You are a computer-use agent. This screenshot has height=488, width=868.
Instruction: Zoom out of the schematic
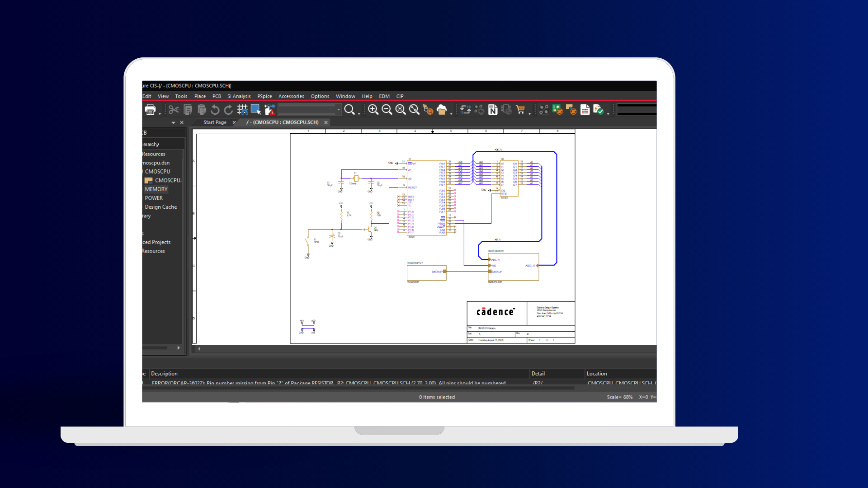click(387, 109)
